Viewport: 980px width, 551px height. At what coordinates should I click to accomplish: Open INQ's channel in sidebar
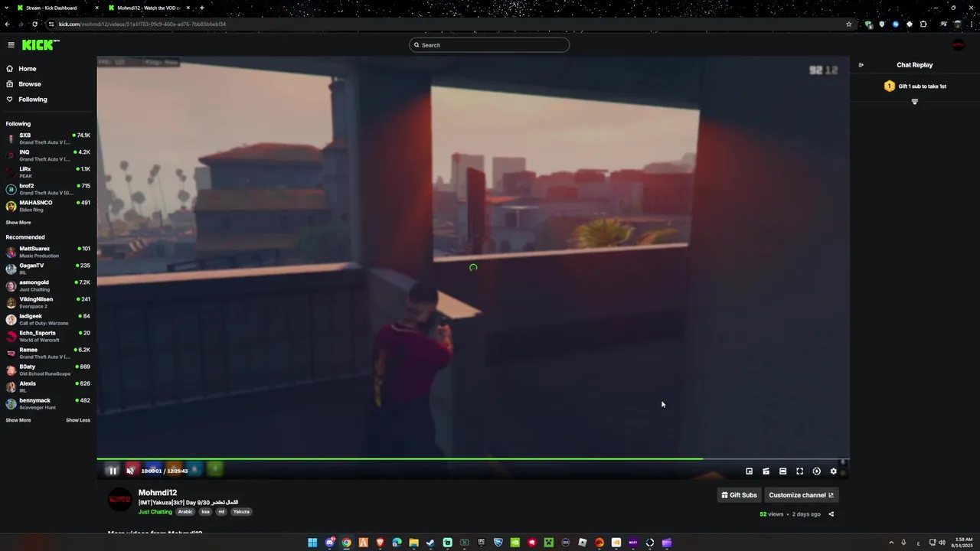(48, 155)
